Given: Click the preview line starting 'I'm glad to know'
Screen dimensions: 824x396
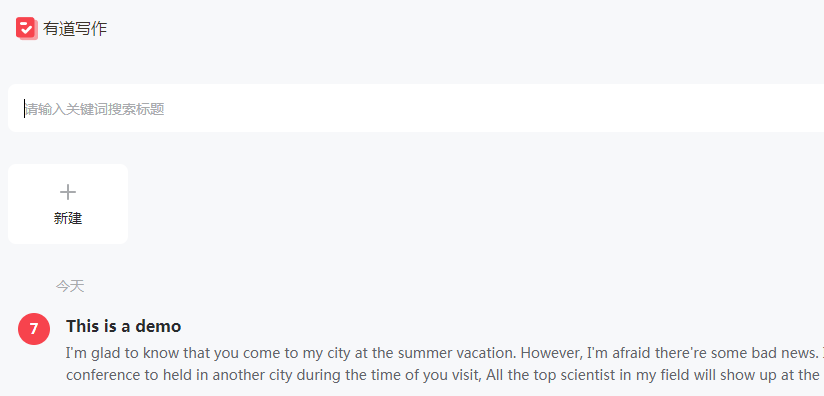Looking at the screenshot, I should coord(445,352).
